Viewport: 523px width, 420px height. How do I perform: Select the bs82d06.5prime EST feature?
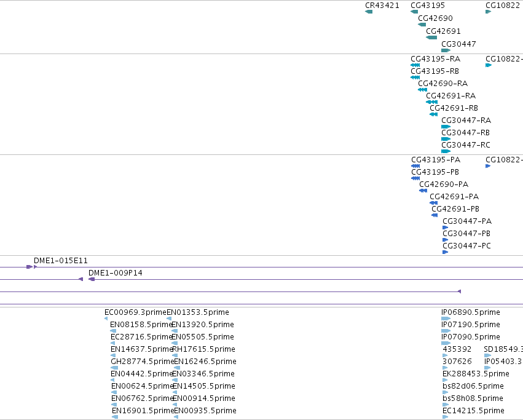coord(445,392)
